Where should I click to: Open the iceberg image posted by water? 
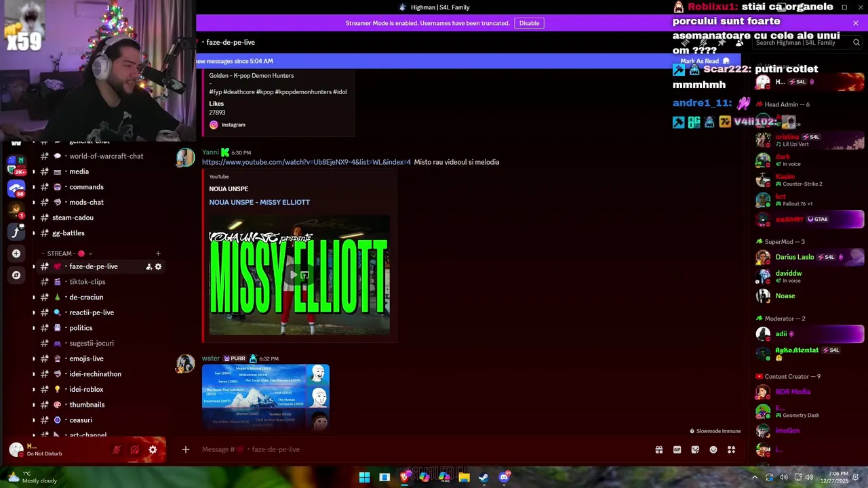click(x=265, y=397)
